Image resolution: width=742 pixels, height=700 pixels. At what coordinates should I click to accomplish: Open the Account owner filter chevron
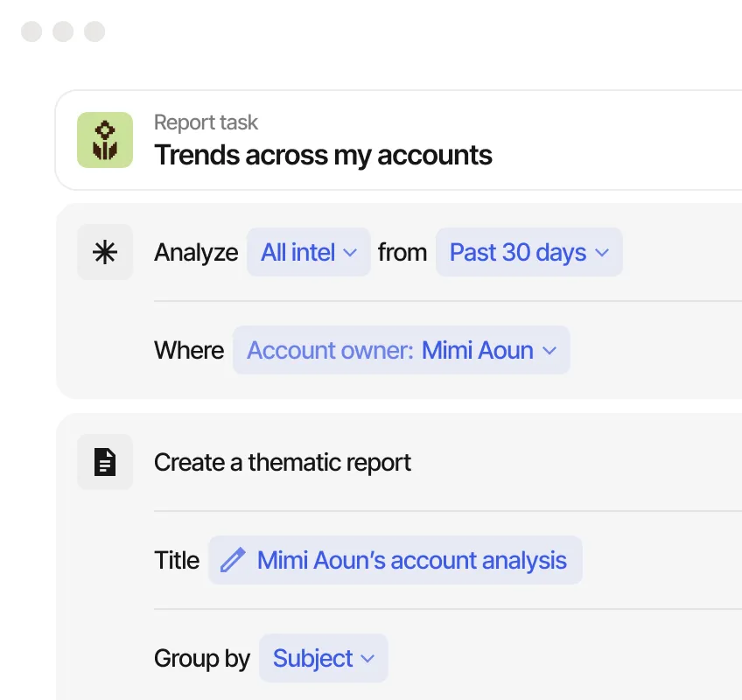tap(549, 350)
